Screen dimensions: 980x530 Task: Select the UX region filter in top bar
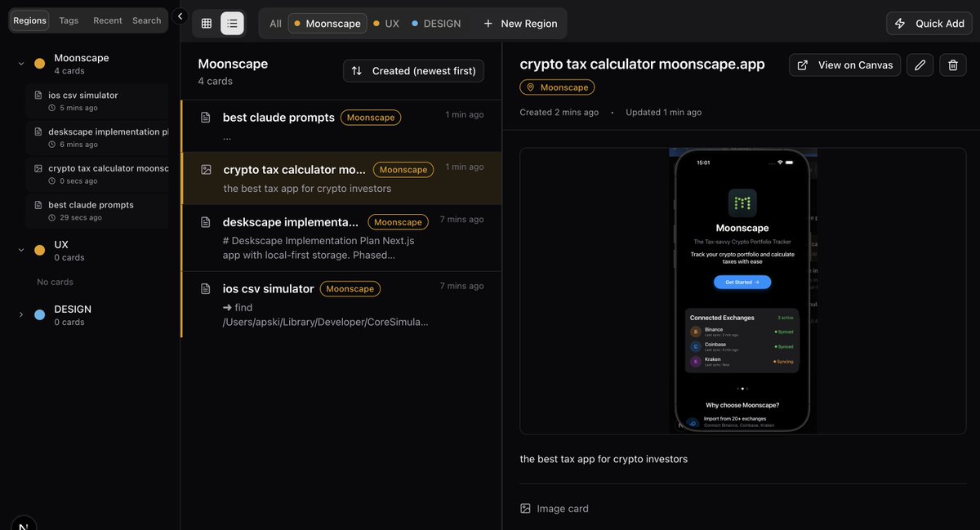click(x=386, y=24)
